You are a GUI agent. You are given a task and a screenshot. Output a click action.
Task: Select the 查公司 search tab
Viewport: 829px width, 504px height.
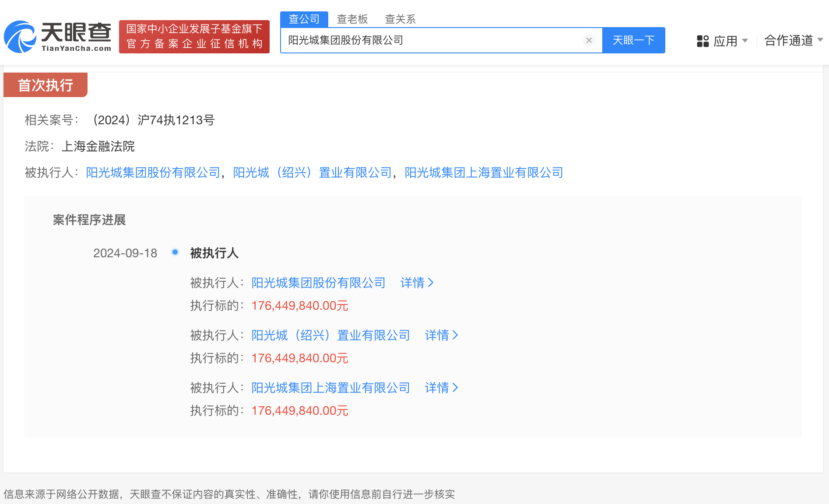(x=303, y=19)
